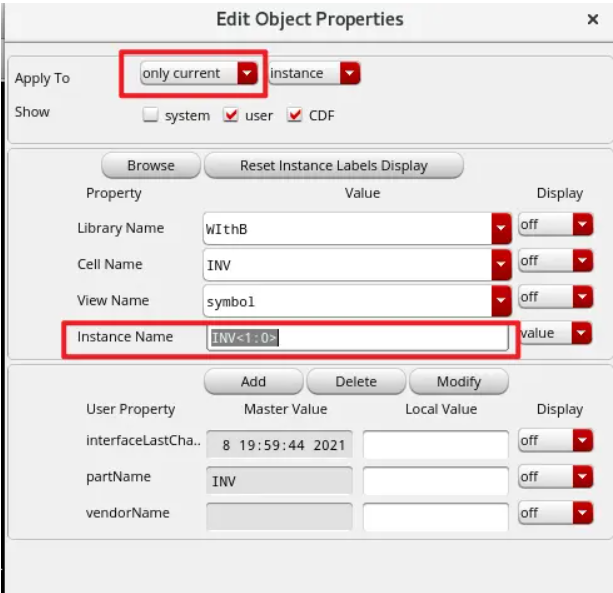Viewport: 613px width, 593px height.
Task: Open partName display dropdown
Action: tap(556, 477)
